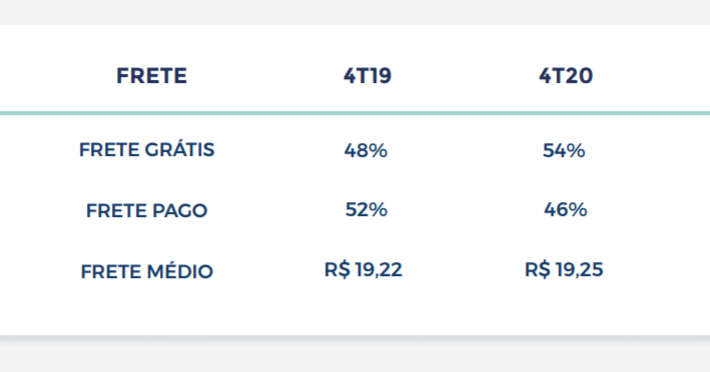
Task: Select the 54% value under 4T20
Action: coord(564,150)
